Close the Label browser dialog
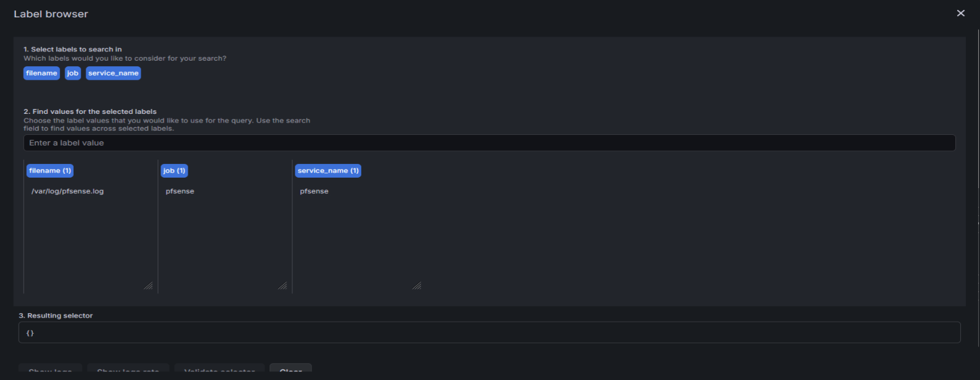This screenshot has width=980, height=380. click(x=960, y=13)
